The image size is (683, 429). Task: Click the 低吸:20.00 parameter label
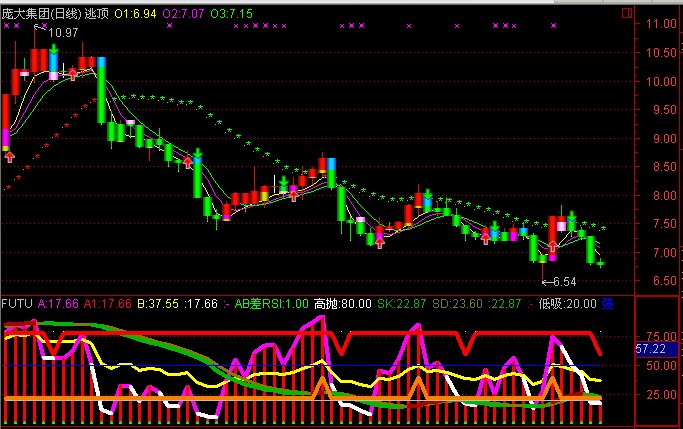click(567, 303)
